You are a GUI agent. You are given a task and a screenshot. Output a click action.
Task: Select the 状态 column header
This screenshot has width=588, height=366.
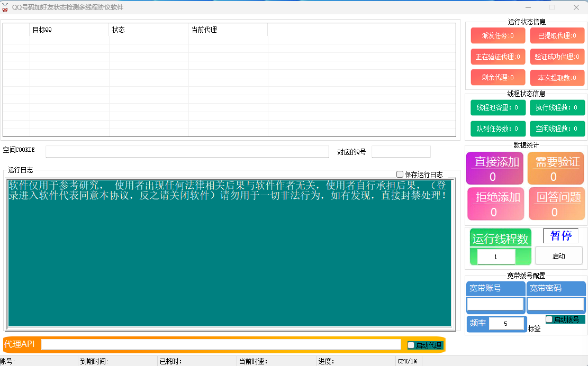point(148,30)
